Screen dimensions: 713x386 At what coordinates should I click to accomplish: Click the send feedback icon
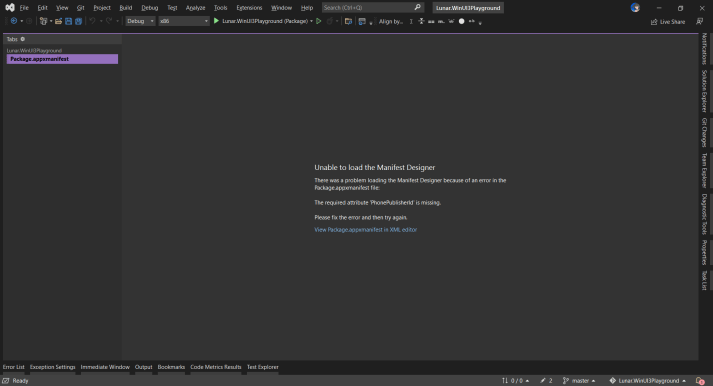tap(699, 21)
